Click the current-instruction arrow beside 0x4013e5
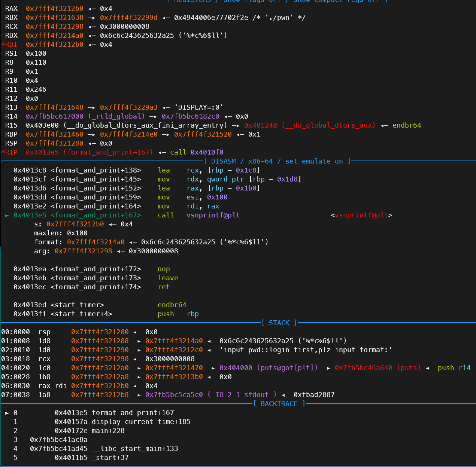The width and height of the screenshot is (476, 467). click(7, 215)
